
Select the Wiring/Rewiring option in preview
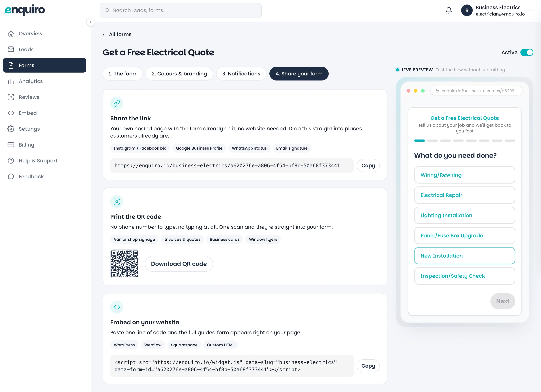click(464, 175)
